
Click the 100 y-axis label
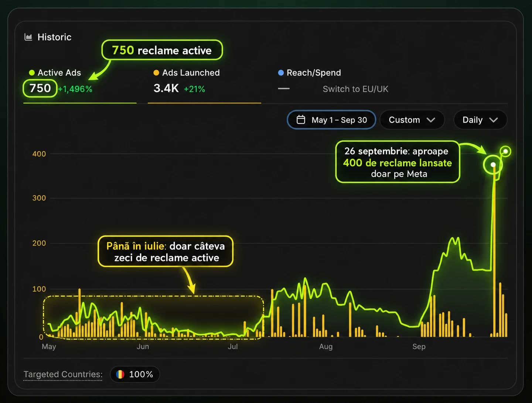click(39, 289)
